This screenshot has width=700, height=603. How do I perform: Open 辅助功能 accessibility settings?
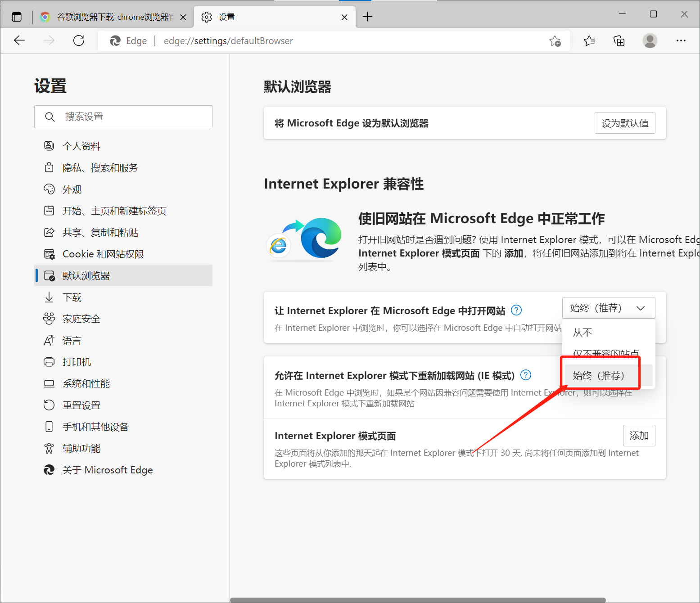pos(81,448)
